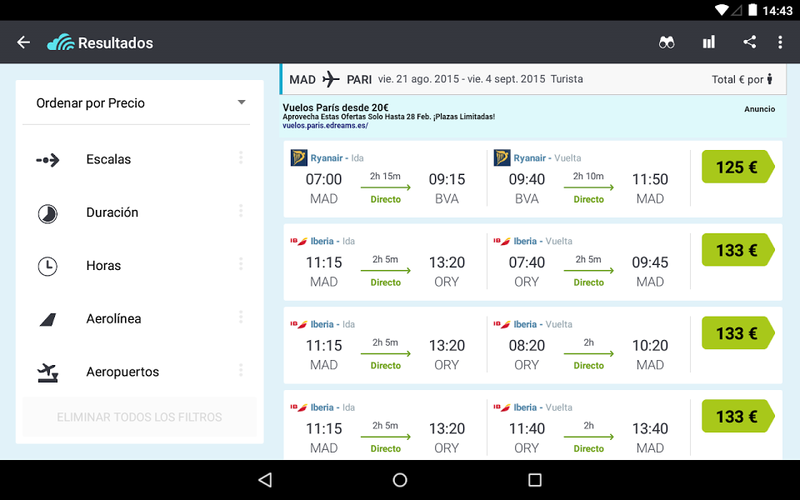Click the 10:20 Iberia return arrival time
This screenshot has height=500, width=800.
650,345
